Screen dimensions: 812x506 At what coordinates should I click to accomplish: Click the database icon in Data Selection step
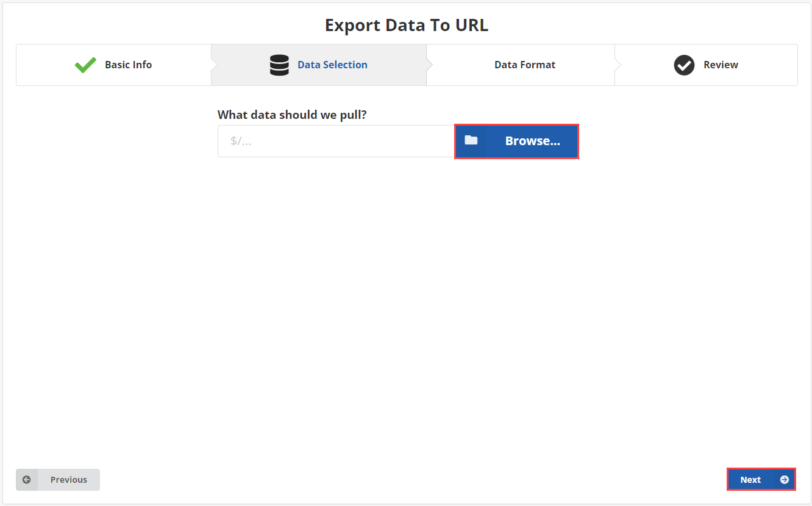click(x=279, y=65)
